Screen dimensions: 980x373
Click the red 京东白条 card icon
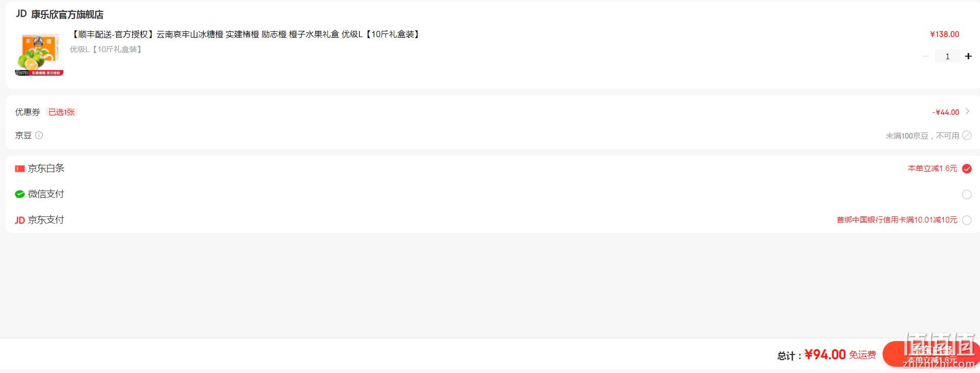tap(20, 168)
